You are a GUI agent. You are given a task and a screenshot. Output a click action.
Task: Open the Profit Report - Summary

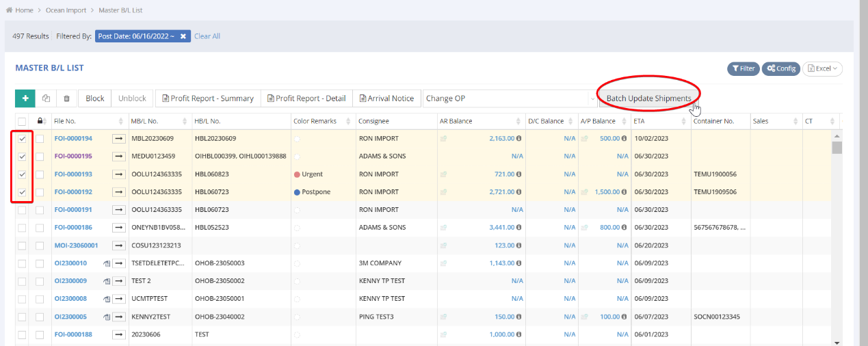[x=208, y=98]
